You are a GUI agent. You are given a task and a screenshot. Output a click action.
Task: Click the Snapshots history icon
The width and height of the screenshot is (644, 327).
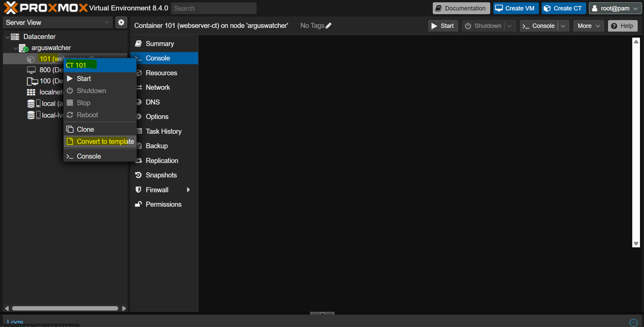pyautogui.click(x=138, y=175)
